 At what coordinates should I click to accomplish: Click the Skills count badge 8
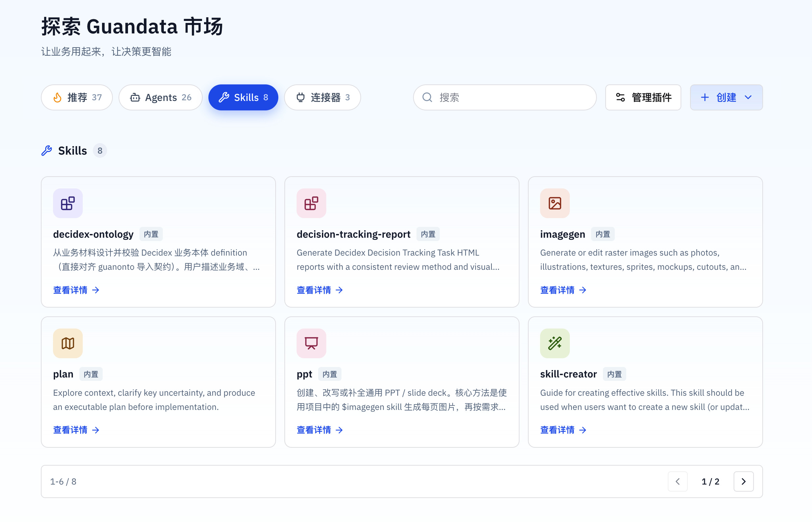tap(100, 151)
